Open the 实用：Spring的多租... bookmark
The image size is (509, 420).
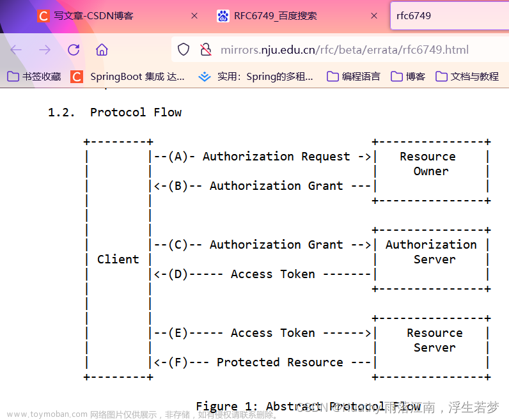coord(256,77)
